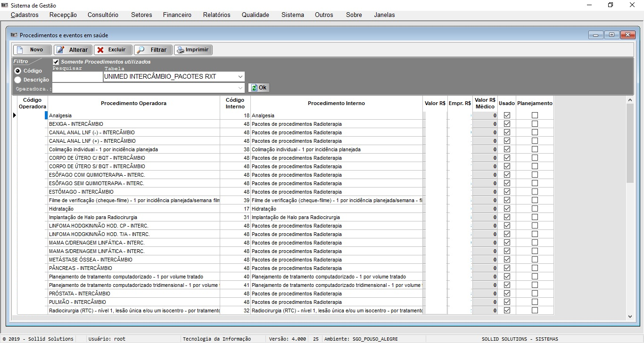This screenshot has height=343, width=644.
Task: Select Implantação de Halo para Radiocirurgia operadora cell
Action: point(134,217)
